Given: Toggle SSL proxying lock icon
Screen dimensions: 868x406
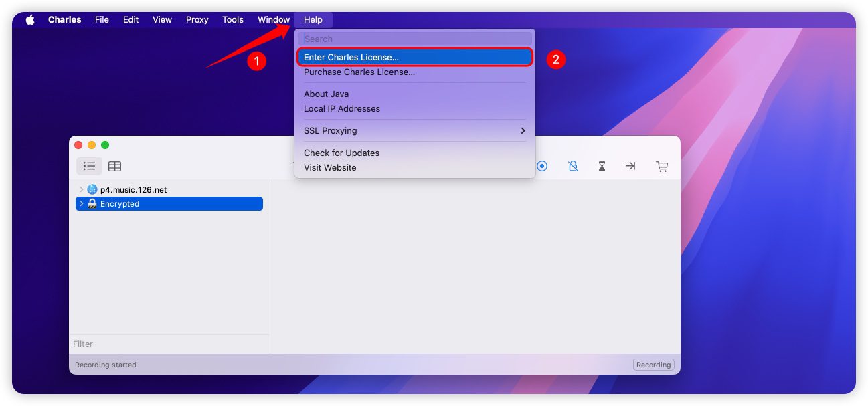Looking at the screenshot, I should tap(573, 166).
